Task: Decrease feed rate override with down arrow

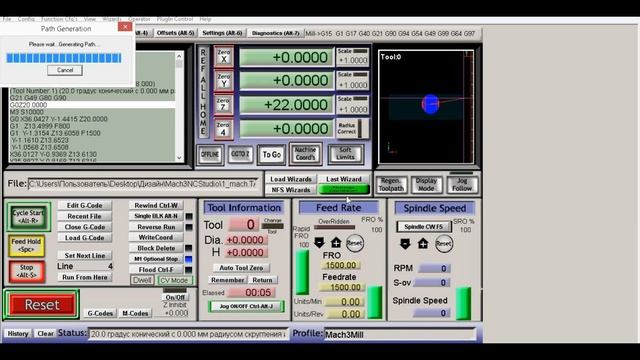Action: (319, 243)
